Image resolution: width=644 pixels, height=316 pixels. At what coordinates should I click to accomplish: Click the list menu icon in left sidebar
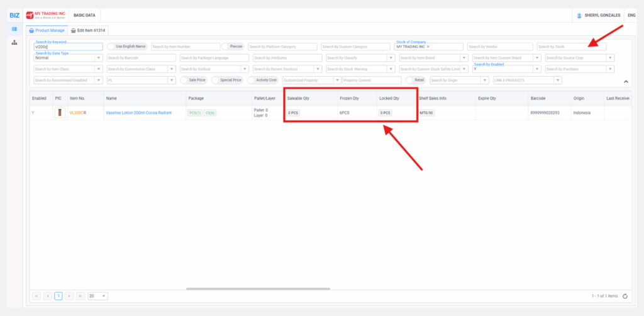tap(14, 29)
